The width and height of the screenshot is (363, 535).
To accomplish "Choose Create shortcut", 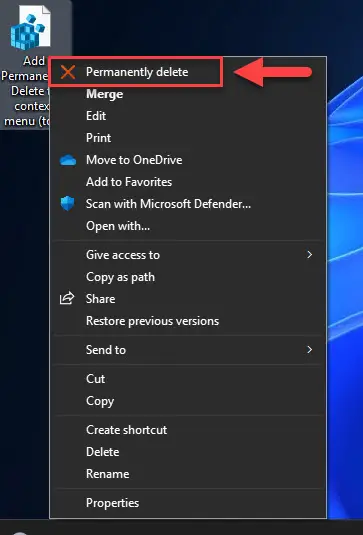I will (188, 430).
